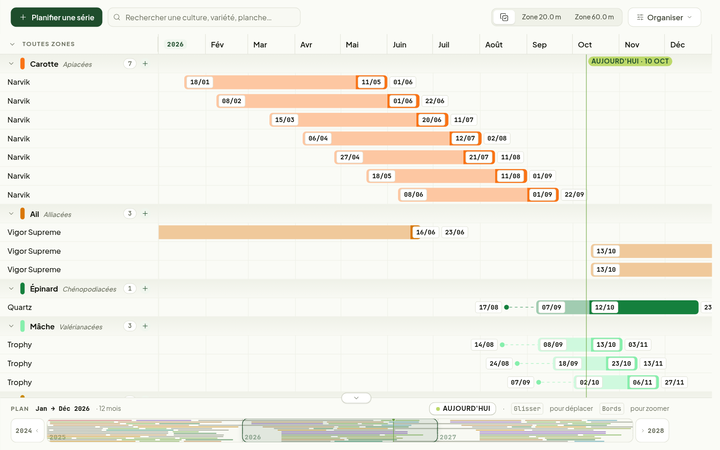
Task: Expand the bottom panel chevron
Action: tap(356, 398)
